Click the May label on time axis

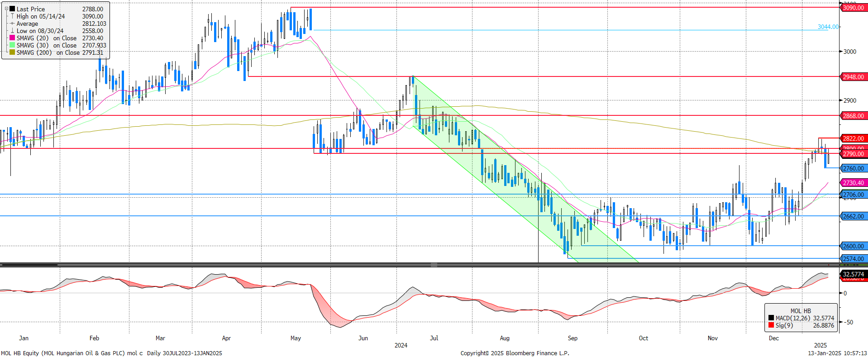[296, 338]
